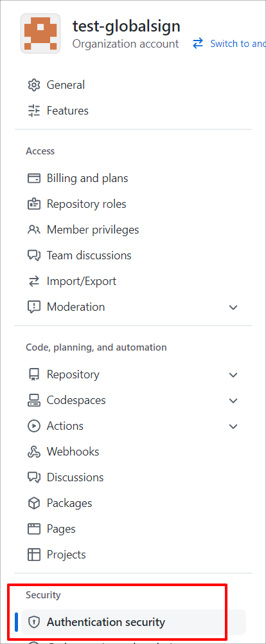
Task: Expand the Actions submenu chevron
Action: (233, 427)
